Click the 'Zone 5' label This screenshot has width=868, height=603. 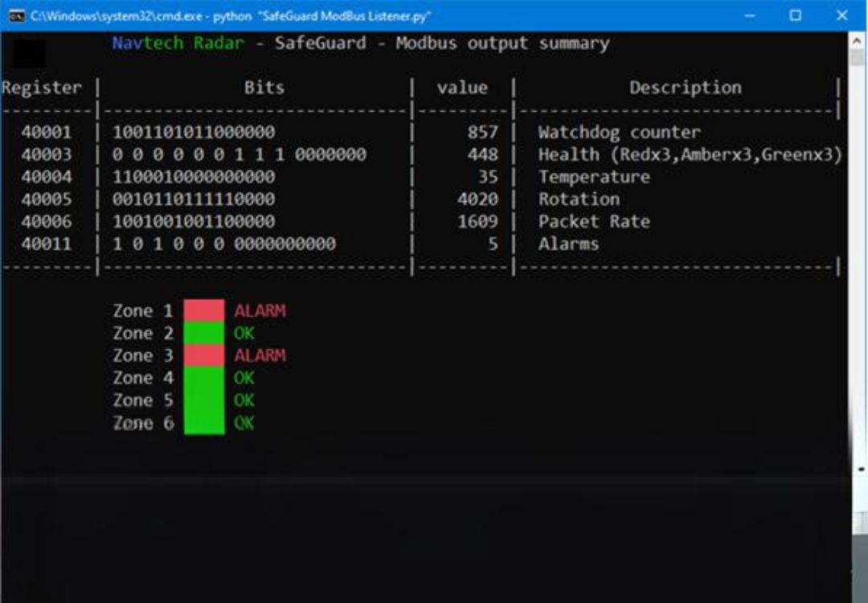(143, 400)
